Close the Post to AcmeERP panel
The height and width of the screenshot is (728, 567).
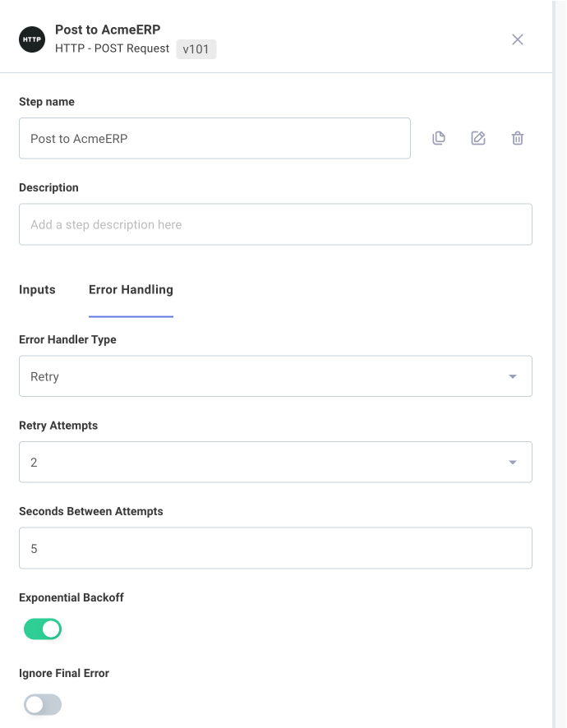[x=518, y=39]
